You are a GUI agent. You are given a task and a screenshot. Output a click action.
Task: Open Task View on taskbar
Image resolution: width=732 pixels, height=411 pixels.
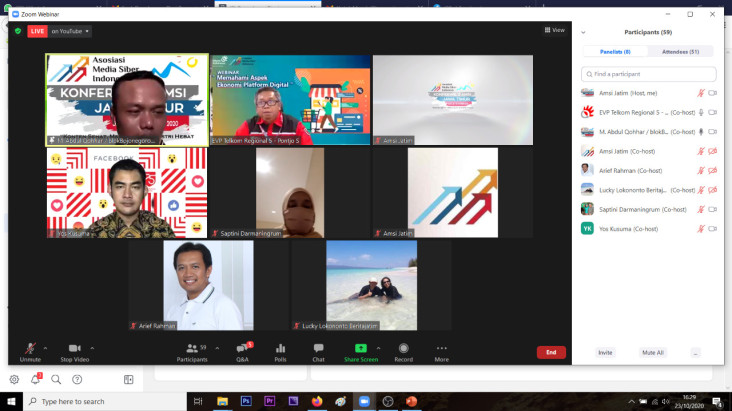point(198,402)
